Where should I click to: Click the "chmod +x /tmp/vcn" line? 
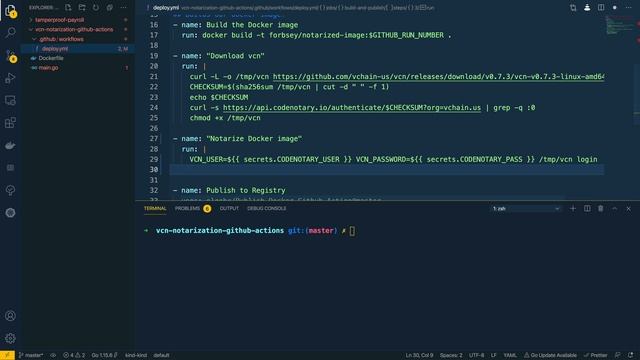tap(225, 118)
